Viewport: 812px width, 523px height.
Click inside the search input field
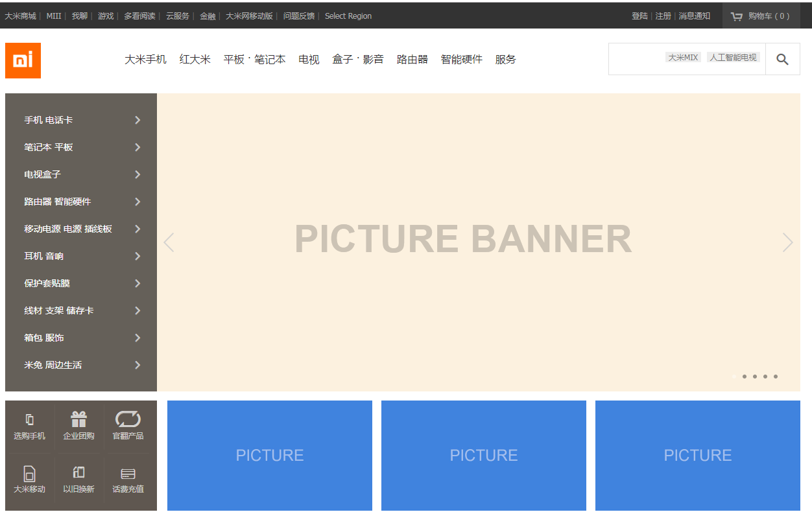(x=636, y=59)
